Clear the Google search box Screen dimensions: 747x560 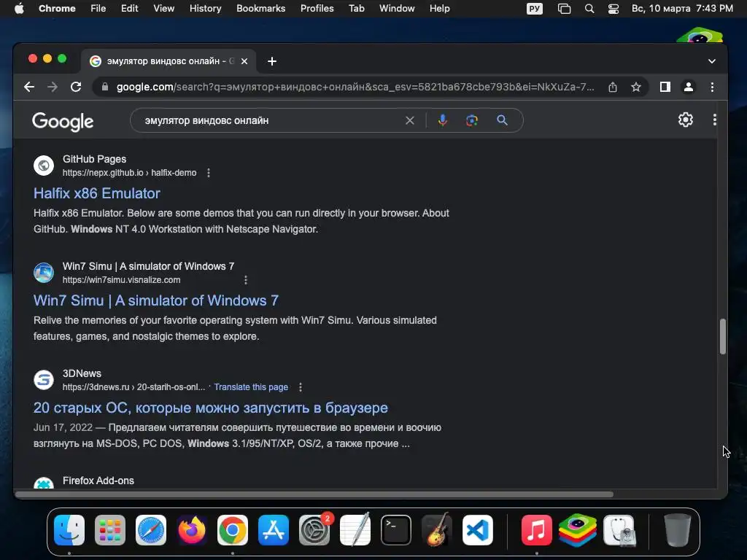[410, 120]
